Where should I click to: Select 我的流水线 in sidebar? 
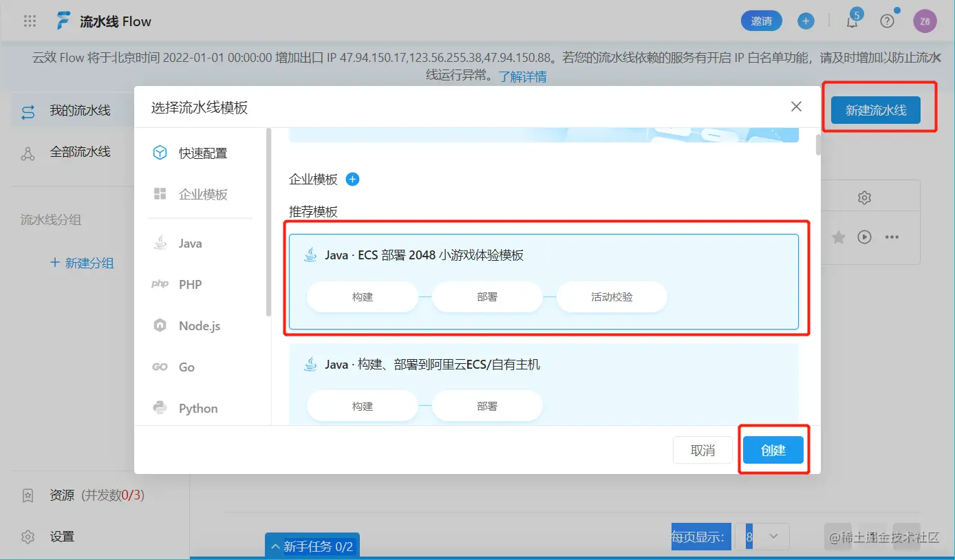80,111
